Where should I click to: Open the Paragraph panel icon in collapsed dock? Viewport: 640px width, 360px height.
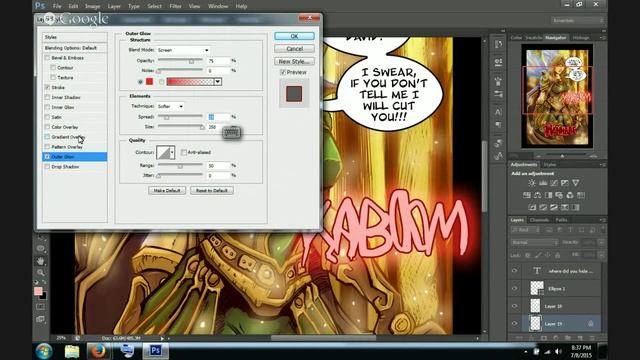498,124
